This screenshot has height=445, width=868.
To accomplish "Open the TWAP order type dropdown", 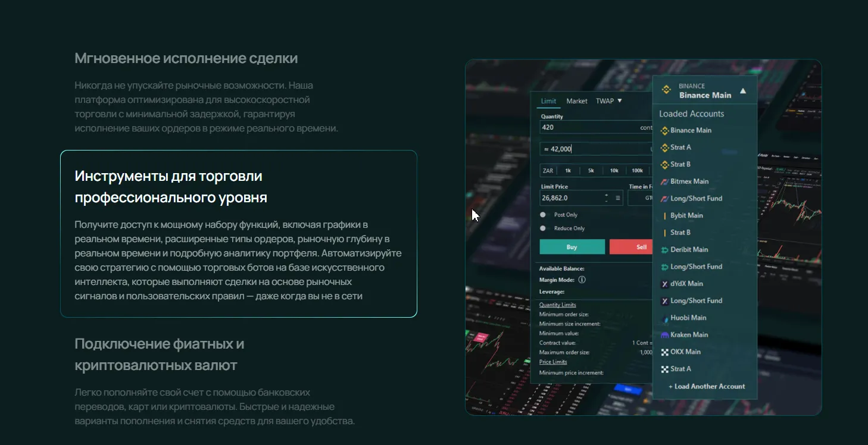I will pyautogui.click(x=608, y=101).
